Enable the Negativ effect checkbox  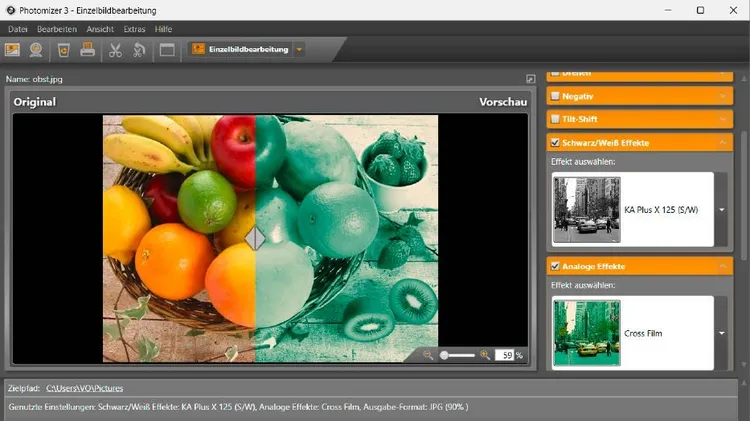coord(554,97)
